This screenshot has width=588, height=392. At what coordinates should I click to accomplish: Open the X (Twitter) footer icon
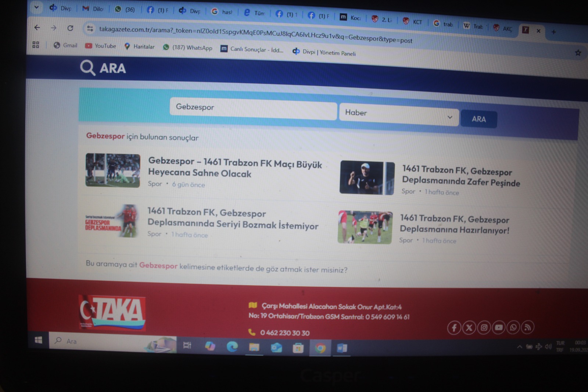click(469, 328)
